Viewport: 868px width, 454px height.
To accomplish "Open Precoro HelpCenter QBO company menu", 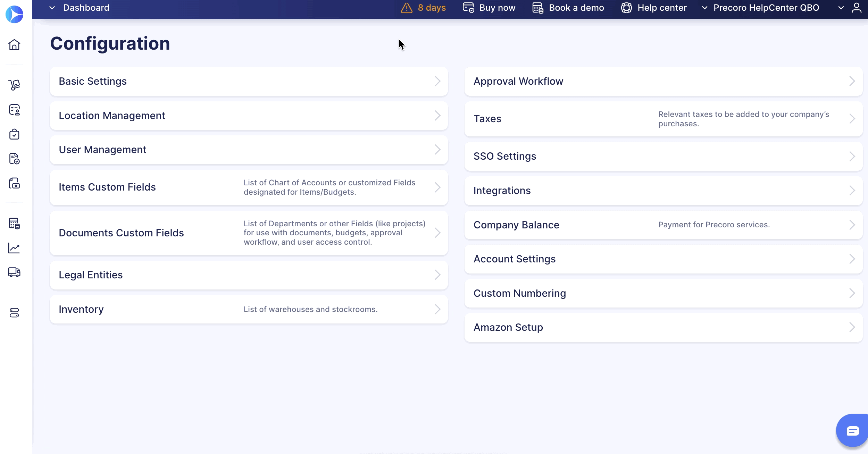I will [766, 8].
